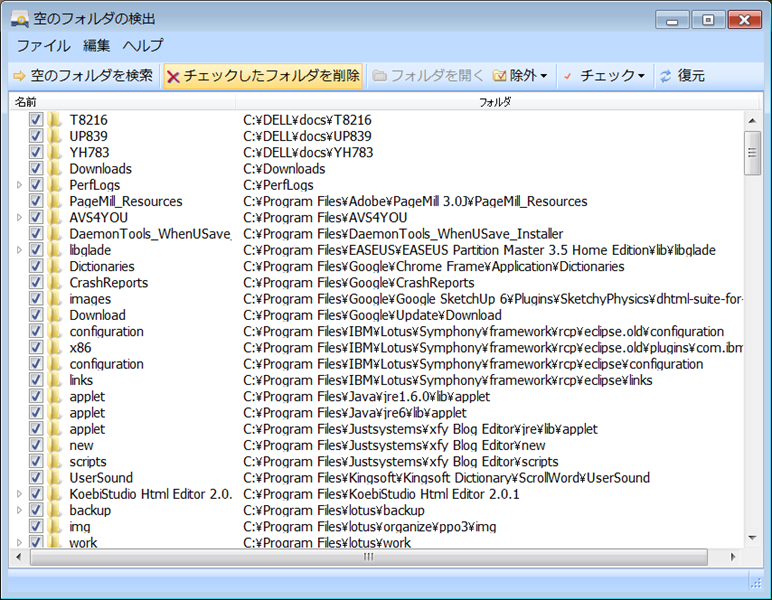
Task: Toggle the UserSound checkbox
Action: pos(36,477)
